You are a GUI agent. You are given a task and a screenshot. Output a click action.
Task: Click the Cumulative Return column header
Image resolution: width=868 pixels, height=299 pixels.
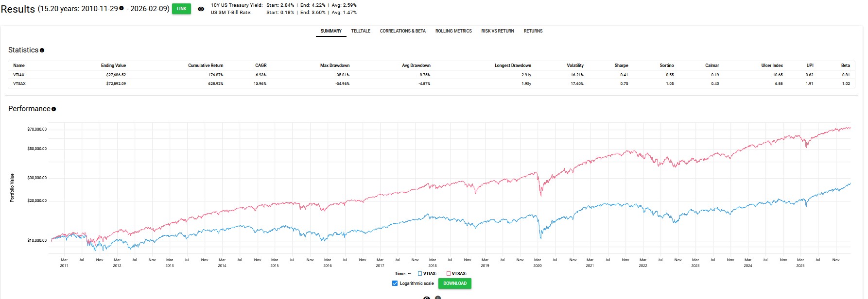point(206,66)
